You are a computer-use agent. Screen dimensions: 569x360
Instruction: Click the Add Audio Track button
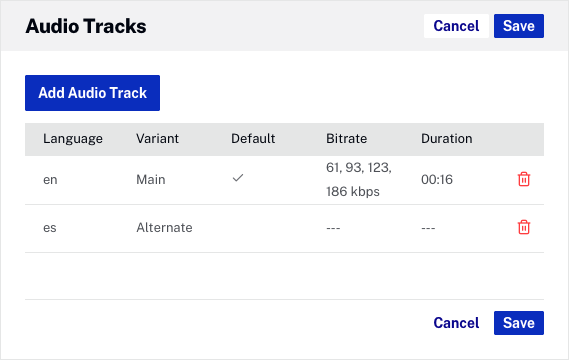click(x=93, y=93)
